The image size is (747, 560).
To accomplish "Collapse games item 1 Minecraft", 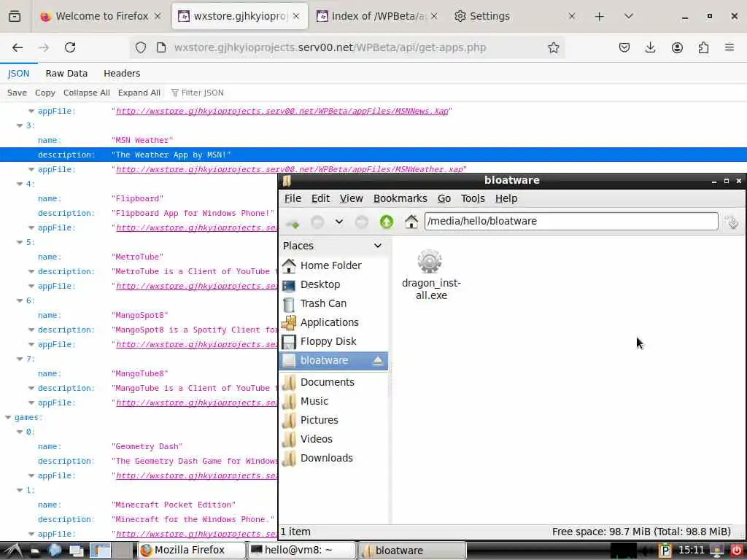I will [x=20, y=490].
